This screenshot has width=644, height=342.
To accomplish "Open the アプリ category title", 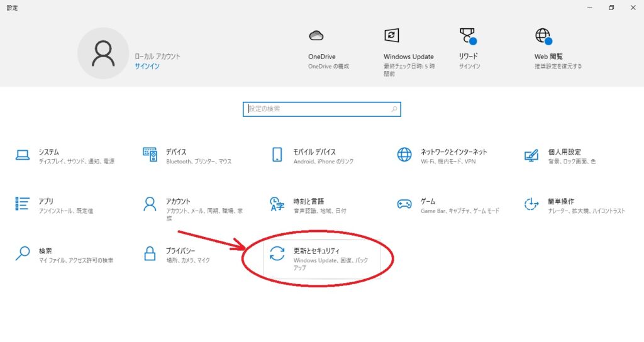I will pos(46,201).
